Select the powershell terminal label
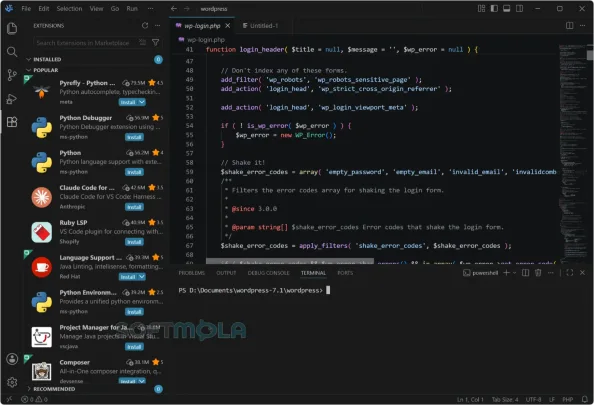The width and height of the screenshot is (594, 405). click(x=481, y=273)
